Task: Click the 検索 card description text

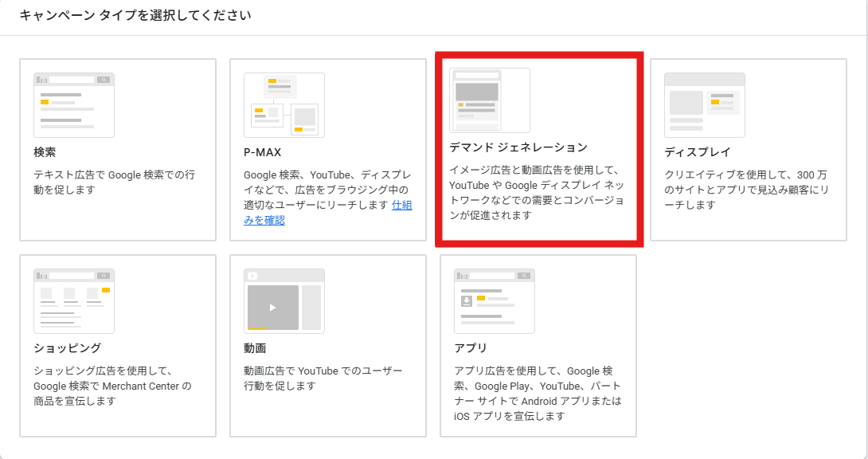Action: pos(114,182)
